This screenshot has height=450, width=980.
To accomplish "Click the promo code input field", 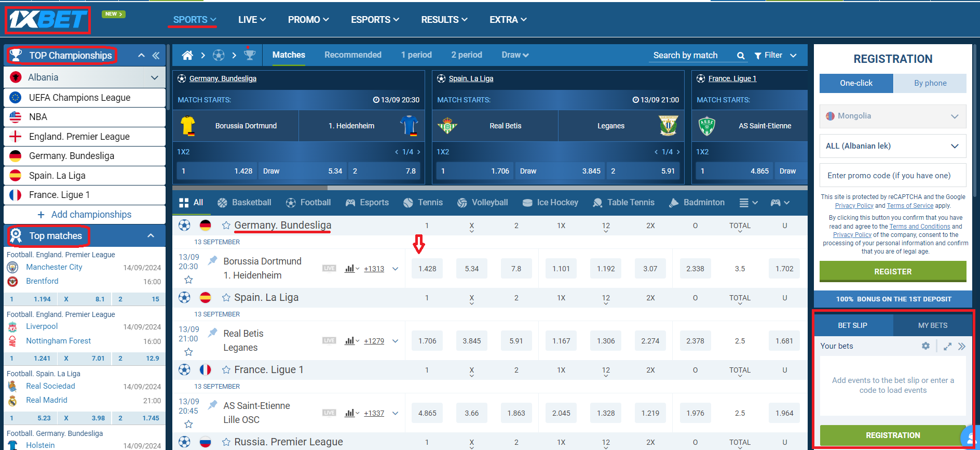I will [893, 176].
